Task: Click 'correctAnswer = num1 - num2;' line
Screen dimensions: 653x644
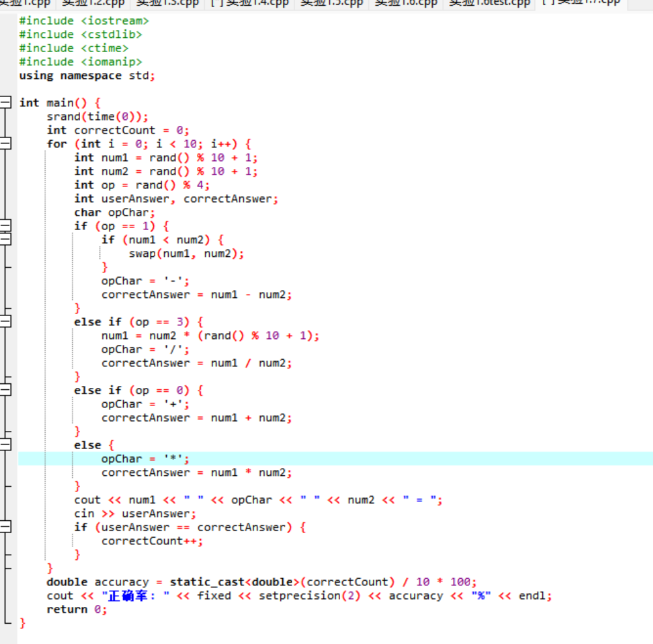Action: click(x=197, y=295)
